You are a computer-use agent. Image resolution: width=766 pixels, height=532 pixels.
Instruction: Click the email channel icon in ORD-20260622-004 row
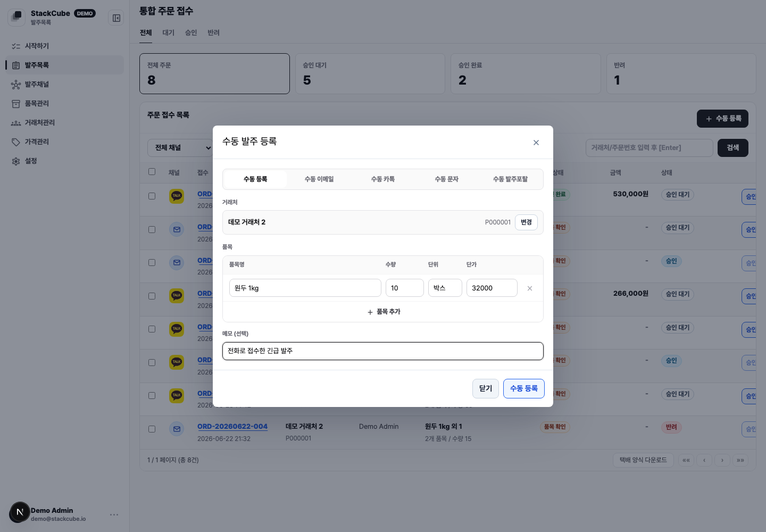click(x=177, y=429)
